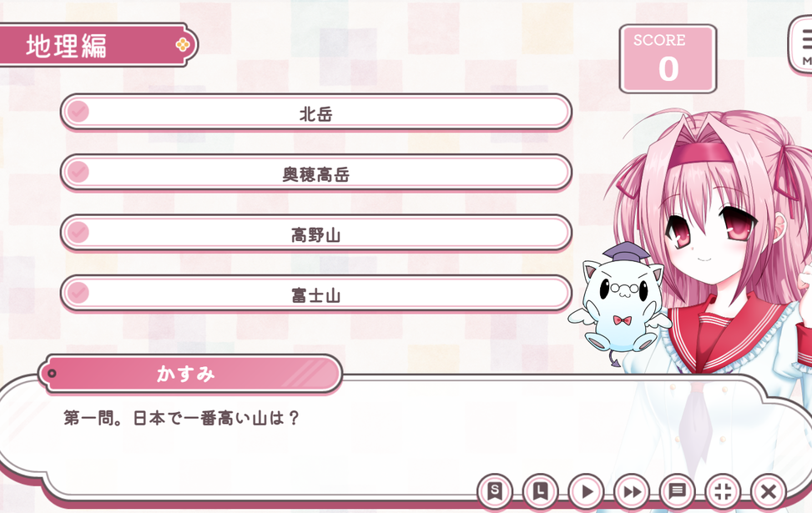The width and height of the screenshot is (812, 513).
Task: Click the かすみ speaker name plate
Action: coord(190,373)
